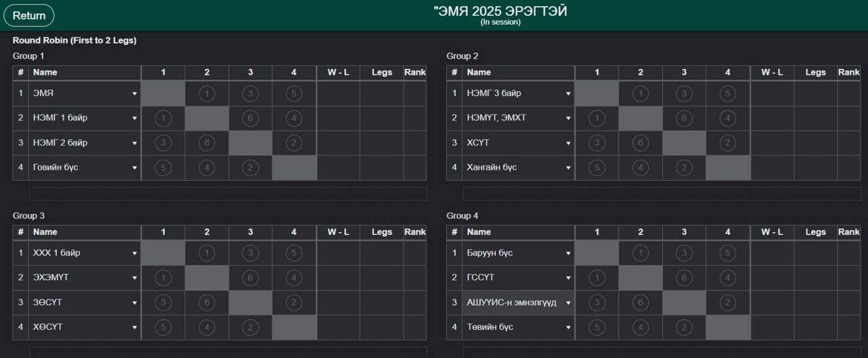Click Group 1 Rank column header

coord(415,73)
